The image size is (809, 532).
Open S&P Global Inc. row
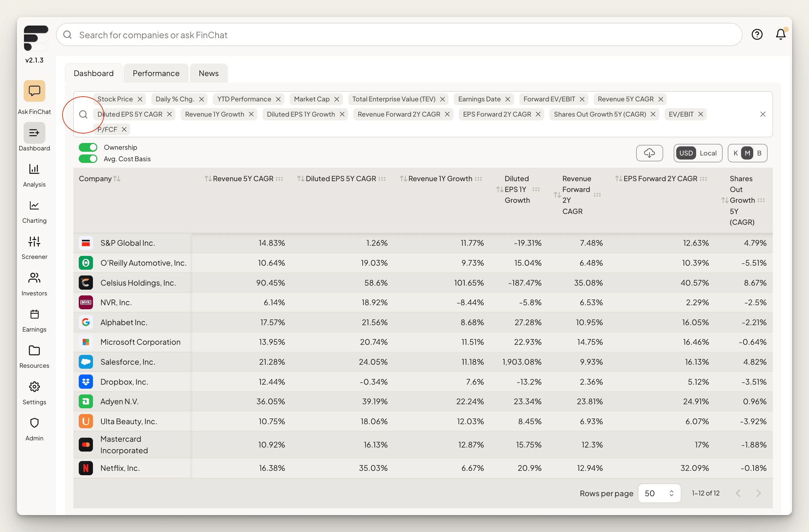click(423, 243)
